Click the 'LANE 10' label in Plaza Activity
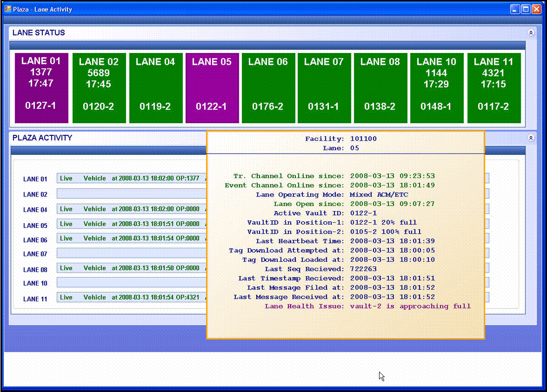 coord(35,283)
